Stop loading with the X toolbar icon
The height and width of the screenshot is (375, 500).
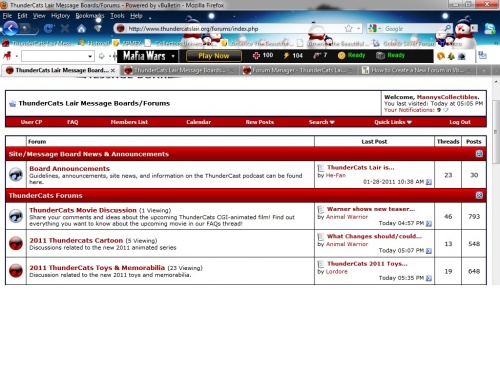[65, 29]
